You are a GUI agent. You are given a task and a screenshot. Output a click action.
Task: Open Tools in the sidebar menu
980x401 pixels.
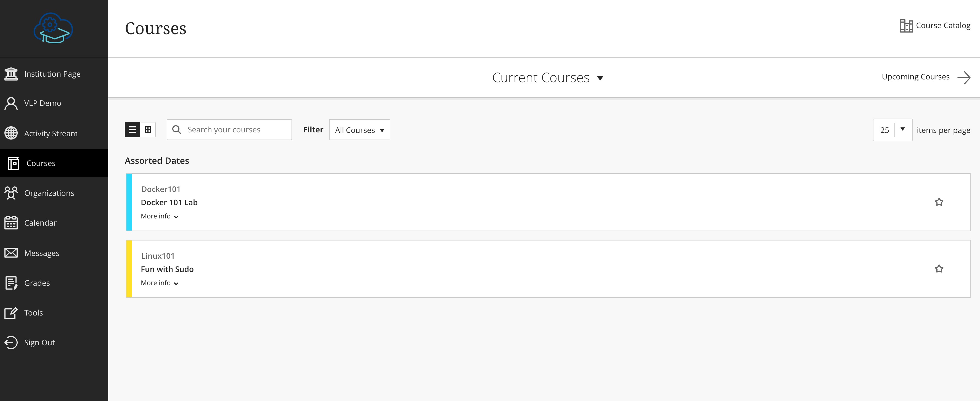(x=33, y=313)
